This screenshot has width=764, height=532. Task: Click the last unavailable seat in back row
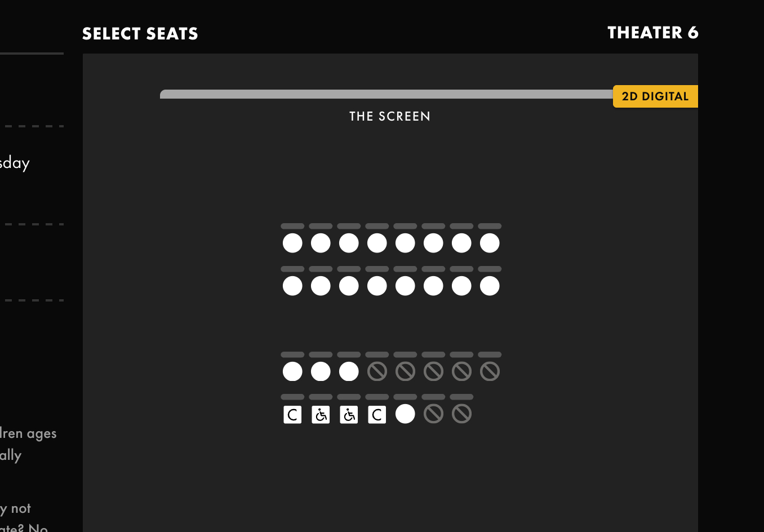coord(461,414)
